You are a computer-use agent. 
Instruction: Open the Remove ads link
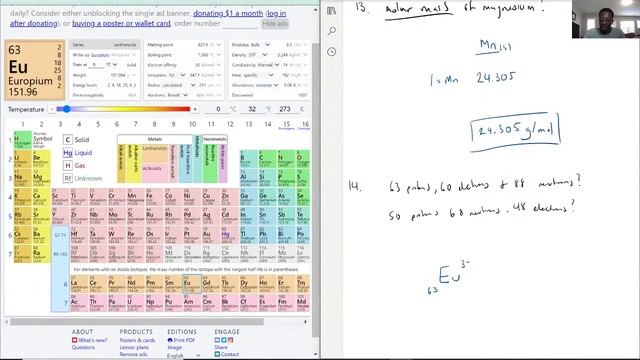(x=133, y=354)
